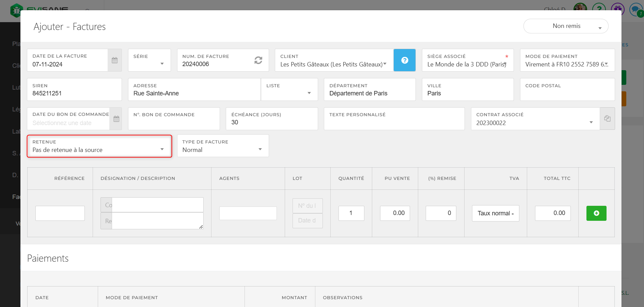Open the help icon in the top bar
Viewport: 644px width, 307px height.
(x=599, y=9)
